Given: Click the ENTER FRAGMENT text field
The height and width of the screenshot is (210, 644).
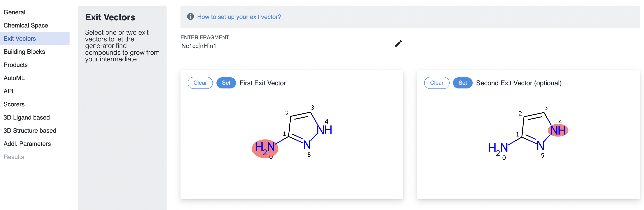Looking at the screenshot, I should click(x=285, y=46).
